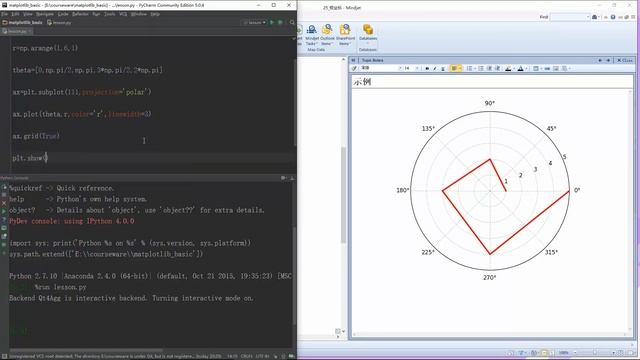The width and height of the screenshot is (640, 360).
Task: Go to next topic note arrow
Action: 608,60
